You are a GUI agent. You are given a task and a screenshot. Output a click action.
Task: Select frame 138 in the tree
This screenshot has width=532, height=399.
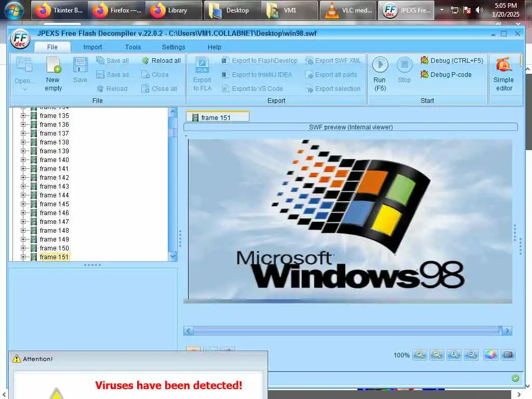pyautogui.click(x=54, y=142)
